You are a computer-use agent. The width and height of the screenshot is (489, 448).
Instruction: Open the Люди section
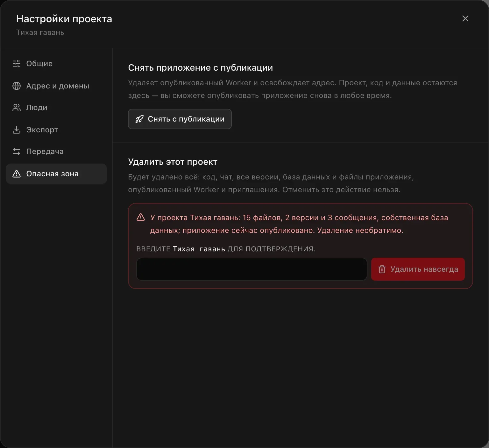(56, 108)
